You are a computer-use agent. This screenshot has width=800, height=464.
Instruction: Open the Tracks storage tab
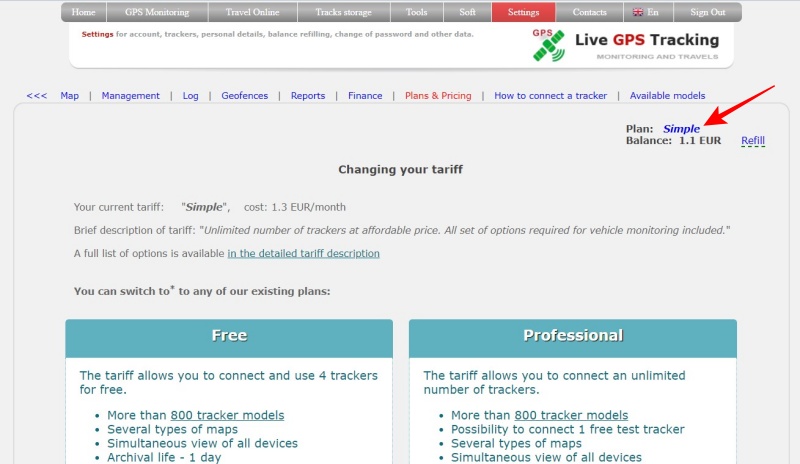point(343,13)
